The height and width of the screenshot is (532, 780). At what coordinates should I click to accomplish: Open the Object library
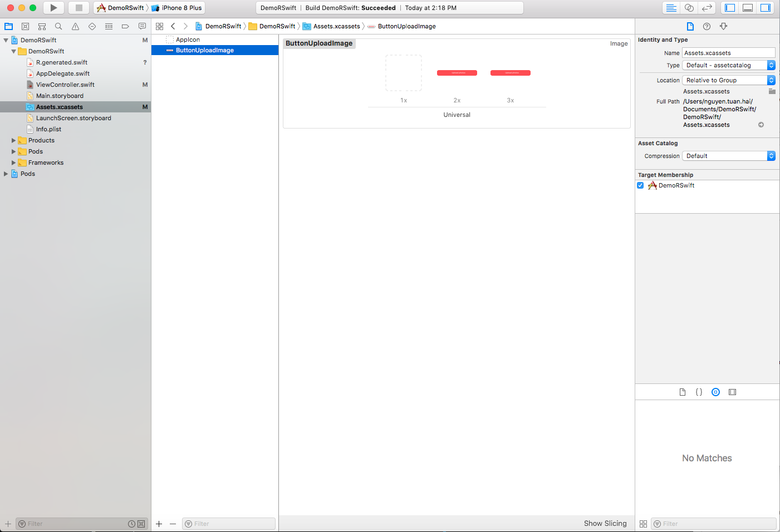click(x=716, y=392)
